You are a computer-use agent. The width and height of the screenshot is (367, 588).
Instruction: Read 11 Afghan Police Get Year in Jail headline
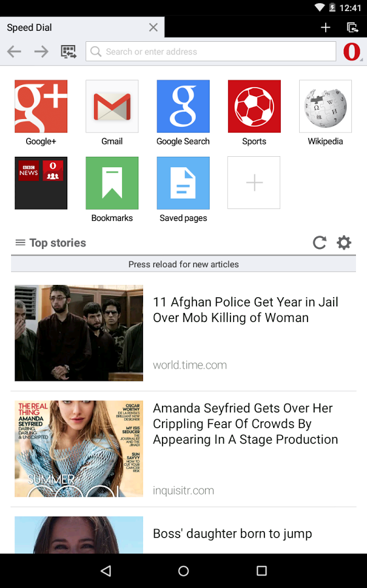click(246, 310)
